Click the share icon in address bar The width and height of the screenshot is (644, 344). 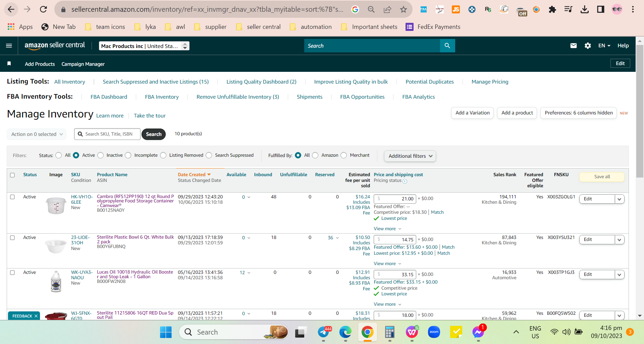[x=387, y=9]
